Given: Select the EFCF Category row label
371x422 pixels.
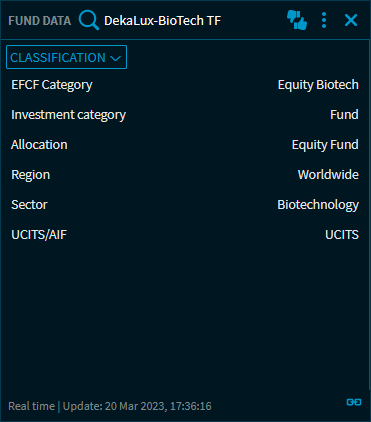Looking at the screenshot, I should coord(52,85).
